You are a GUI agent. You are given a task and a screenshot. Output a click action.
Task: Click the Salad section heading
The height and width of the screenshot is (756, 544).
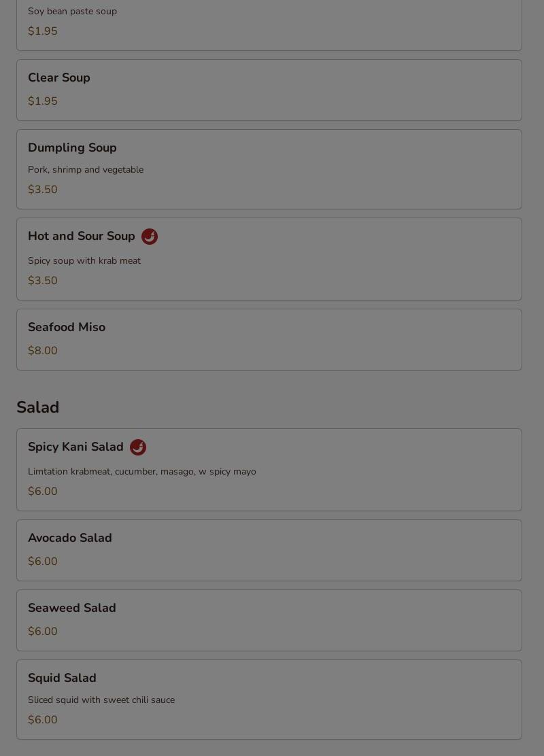[38, 407]
